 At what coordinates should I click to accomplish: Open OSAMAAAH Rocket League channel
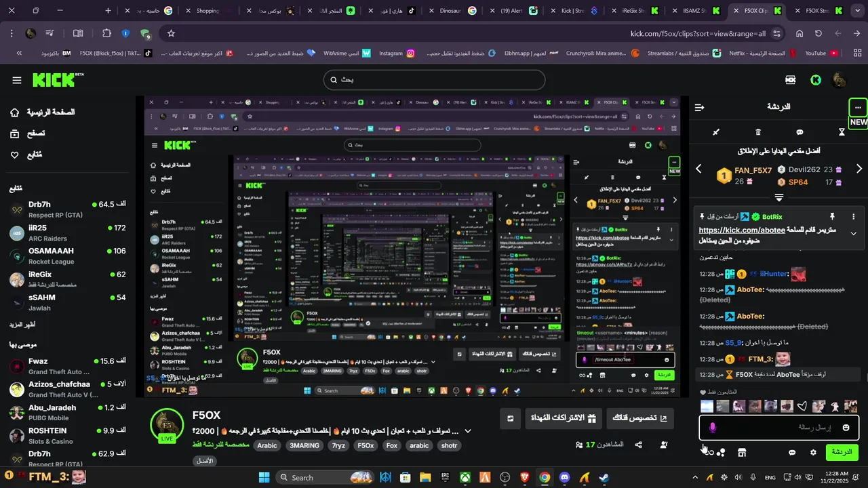point(68,256)
